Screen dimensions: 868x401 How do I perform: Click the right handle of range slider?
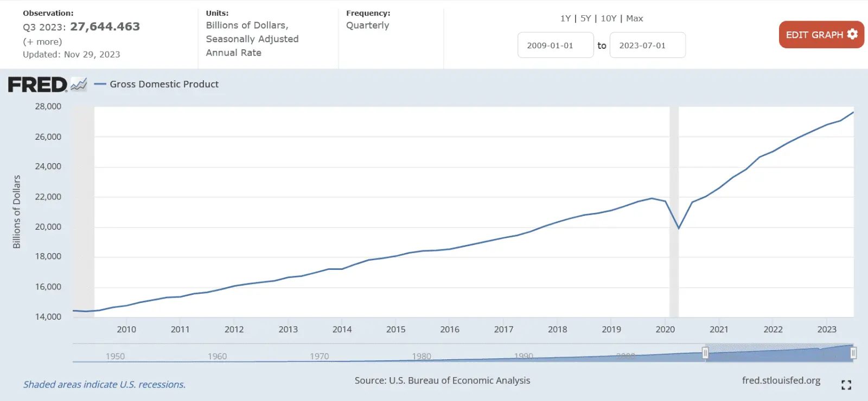tap(853, 353)
